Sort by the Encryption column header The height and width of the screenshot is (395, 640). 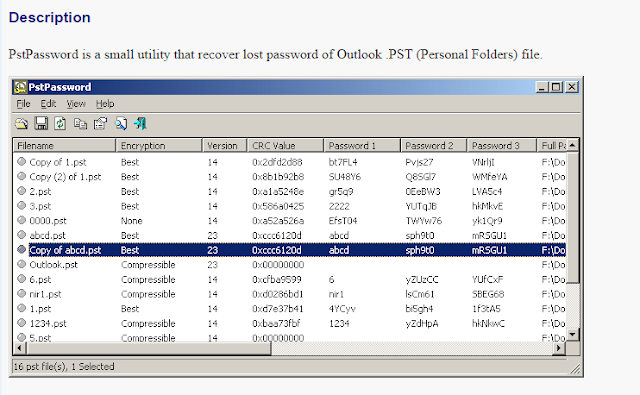[159, 146]
